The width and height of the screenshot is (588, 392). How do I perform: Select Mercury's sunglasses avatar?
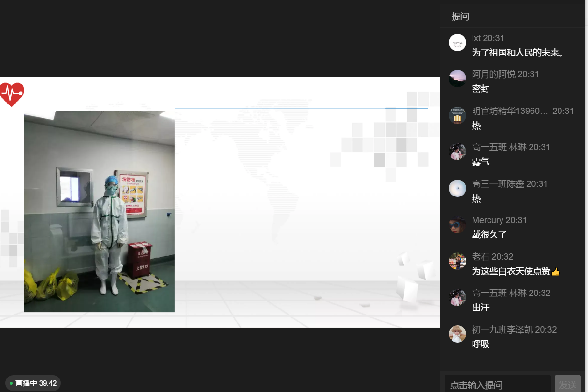pyautogui.click(x=457, y=224)
